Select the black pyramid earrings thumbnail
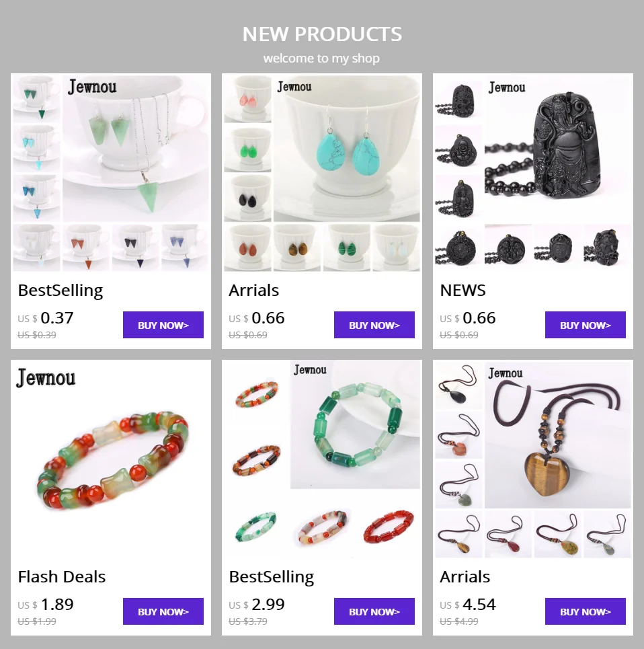This screenshot has width=644, height=649. pyautogui.click(x=136, y=247)
